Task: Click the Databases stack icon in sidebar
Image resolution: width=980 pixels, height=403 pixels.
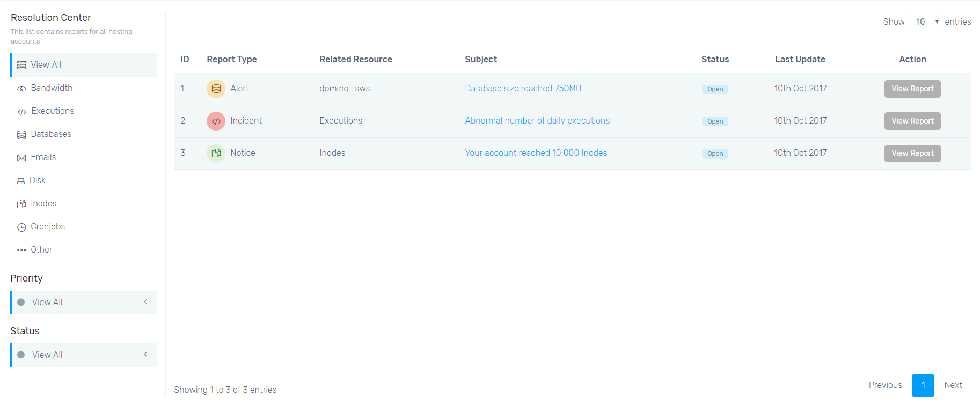Action: tap(21, 135)
